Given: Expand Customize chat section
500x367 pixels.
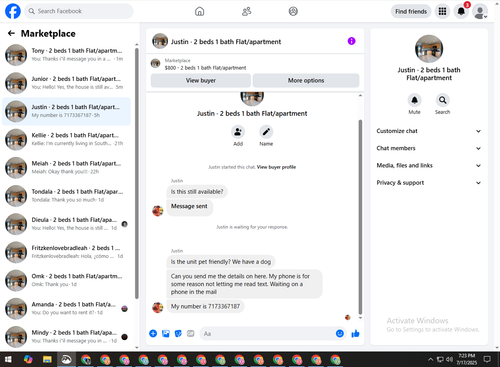Looking at the screenshot, I should [429, 131].
